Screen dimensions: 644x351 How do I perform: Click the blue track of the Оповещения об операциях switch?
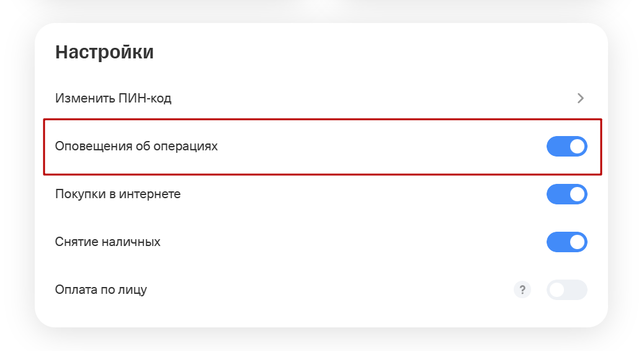[557, 147]
